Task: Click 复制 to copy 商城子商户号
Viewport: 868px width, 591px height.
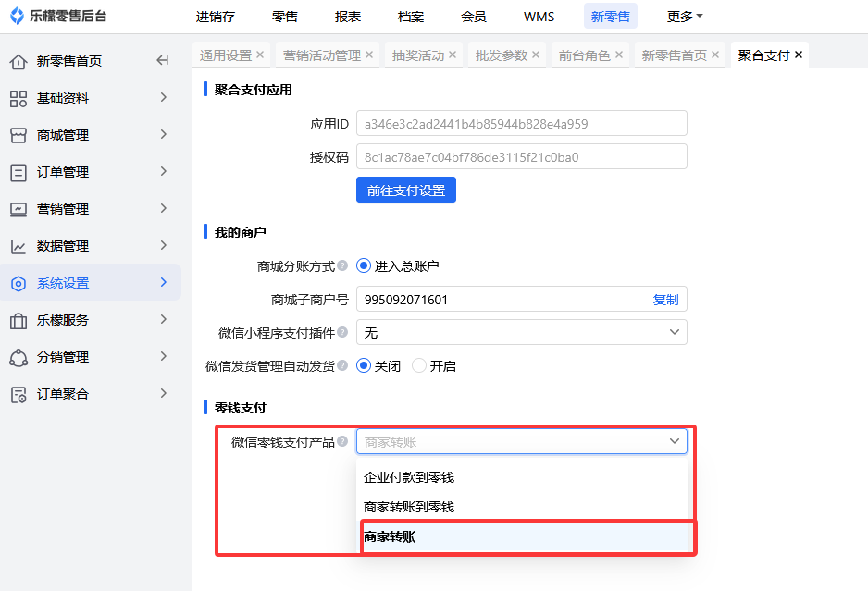Action: point(665,300)
